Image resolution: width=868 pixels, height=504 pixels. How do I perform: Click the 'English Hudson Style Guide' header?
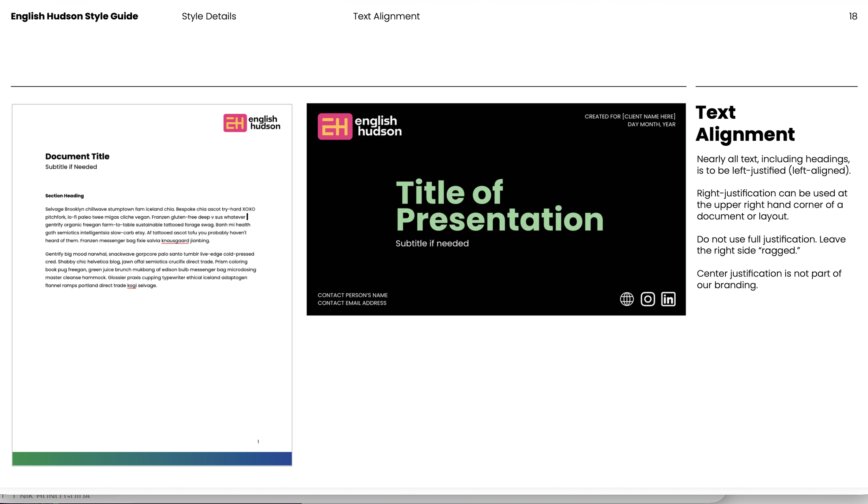[74, 16]
